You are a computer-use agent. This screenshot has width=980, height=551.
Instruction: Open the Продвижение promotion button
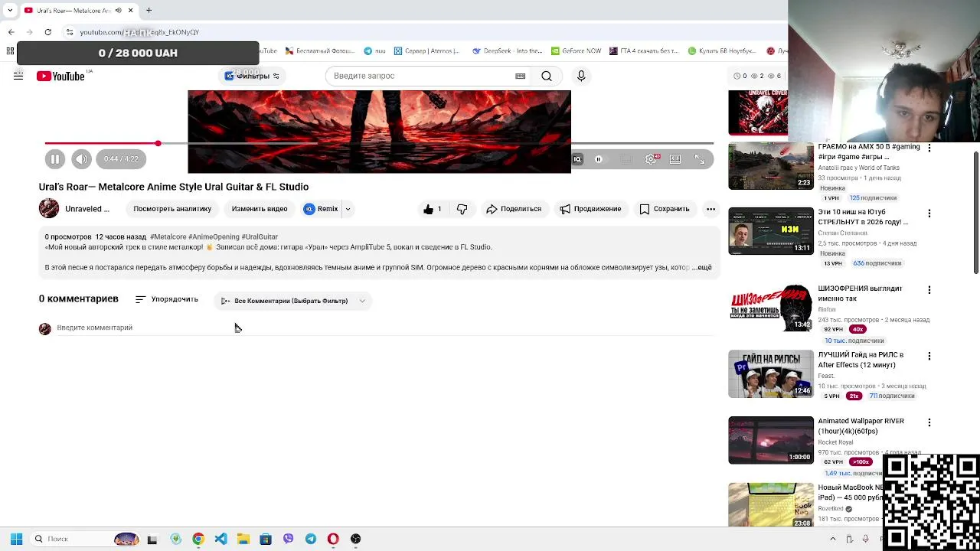click(x=590, y=209)
